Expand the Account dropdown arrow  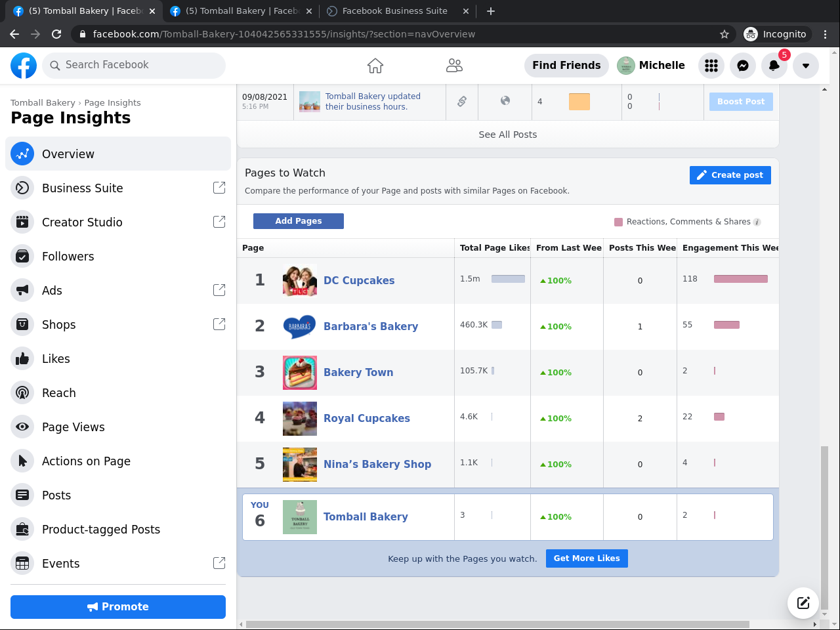(806, 66)
